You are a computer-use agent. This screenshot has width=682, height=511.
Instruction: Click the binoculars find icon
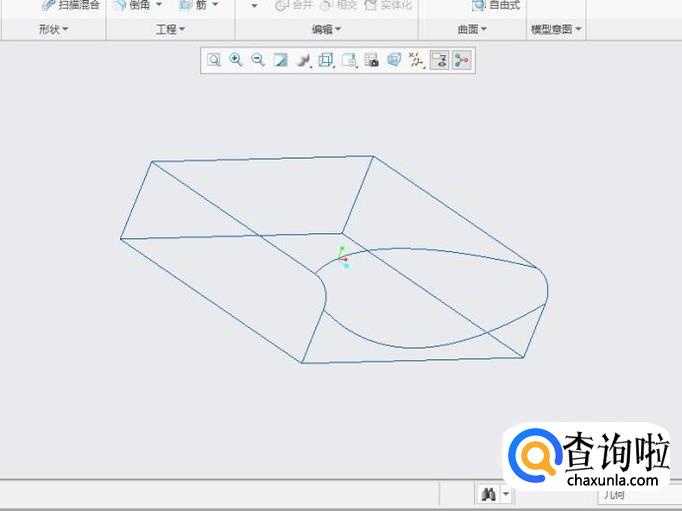tap(488, 494)
